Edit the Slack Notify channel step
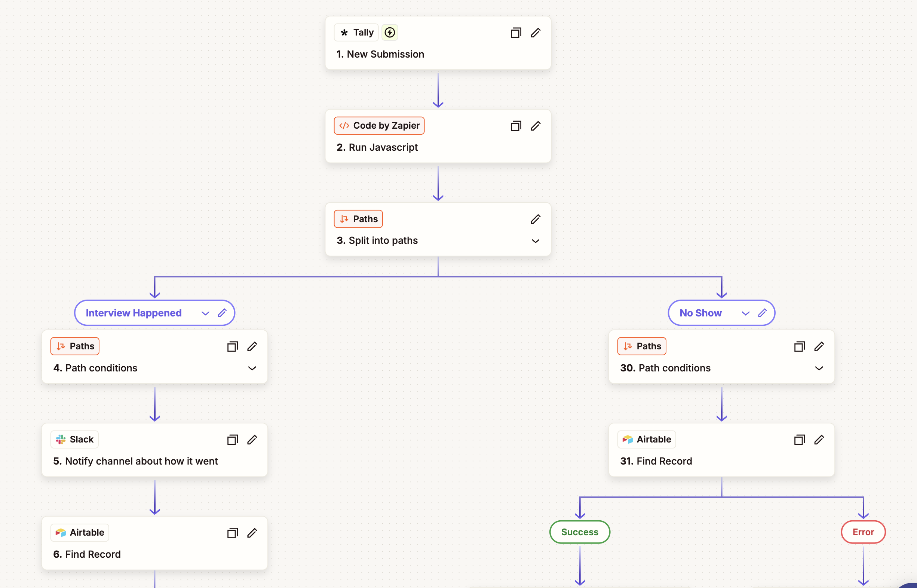The width and height of the screenshot is (917, 588). (252, 440)
